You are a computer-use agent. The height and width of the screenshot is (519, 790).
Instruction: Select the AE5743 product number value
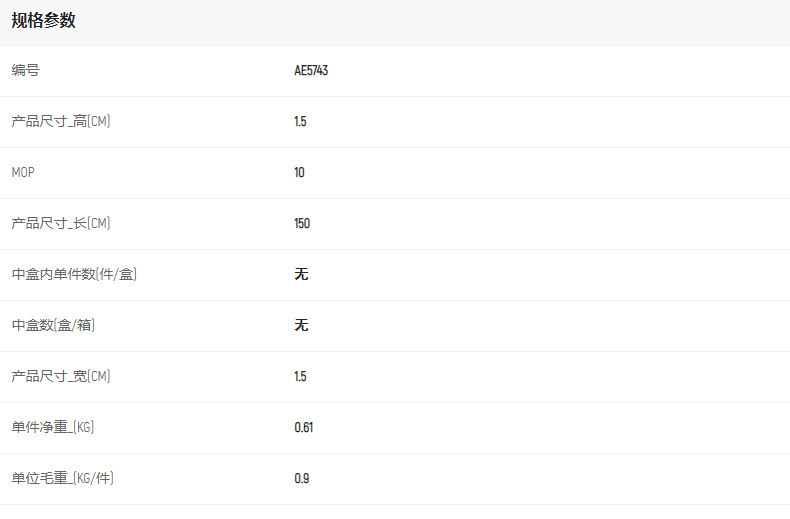tap(311, 71)
